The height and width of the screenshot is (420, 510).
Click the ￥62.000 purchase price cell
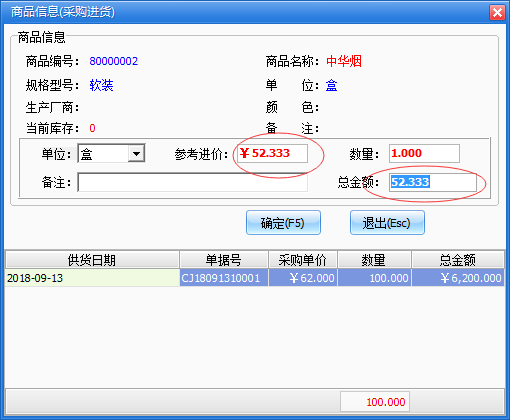point(303,278)
